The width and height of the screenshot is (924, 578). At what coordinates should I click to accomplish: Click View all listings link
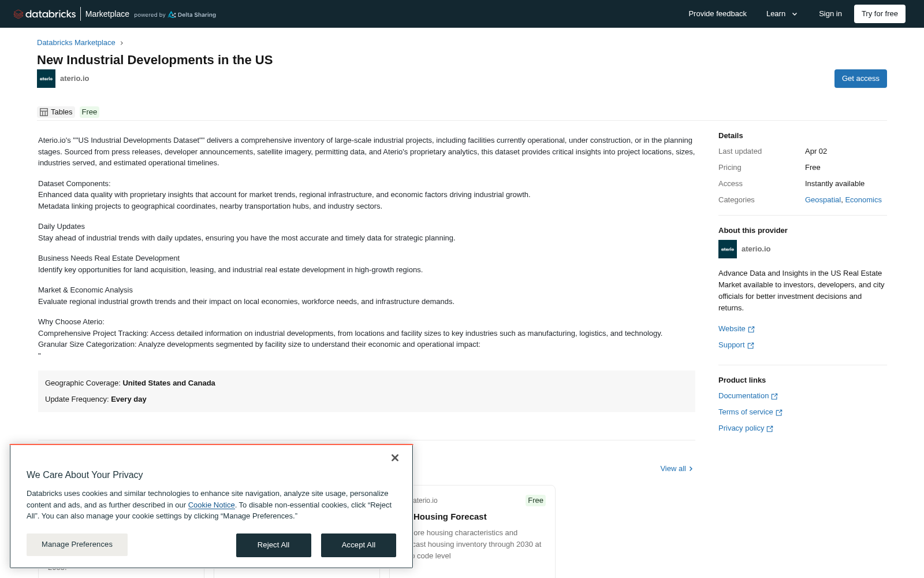click(x=673, y=469)
